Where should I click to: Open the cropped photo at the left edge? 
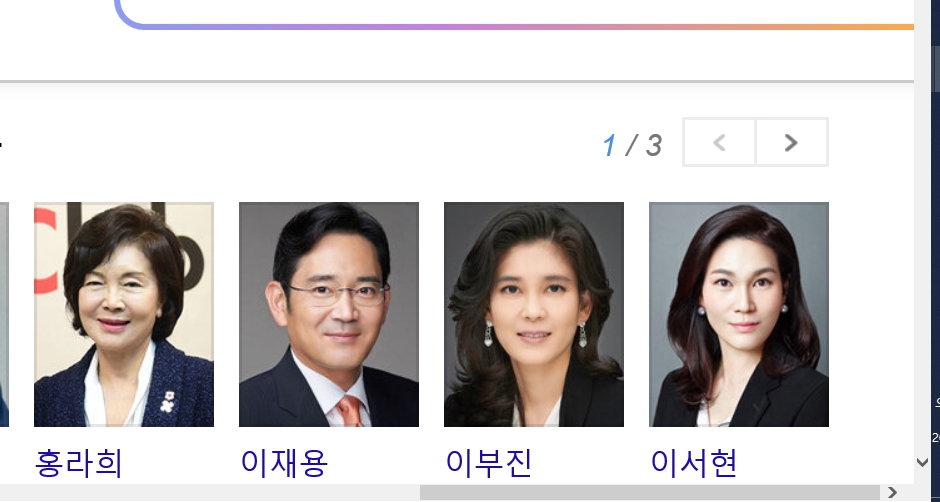pos(4,314)
